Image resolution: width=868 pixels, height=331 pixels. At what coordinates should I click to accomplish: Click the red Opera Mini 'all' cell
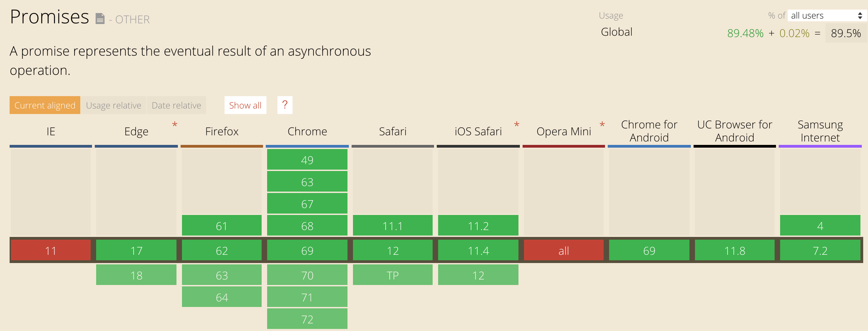563,250
